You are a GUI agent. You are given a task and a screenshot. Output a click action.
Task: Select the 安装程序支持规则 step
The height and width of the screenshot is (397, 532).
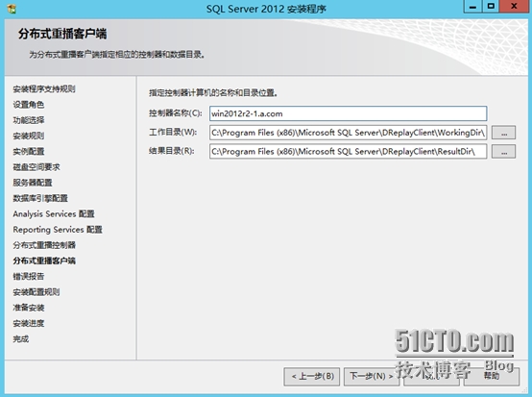pyautogui.click(x=44, y=89)
